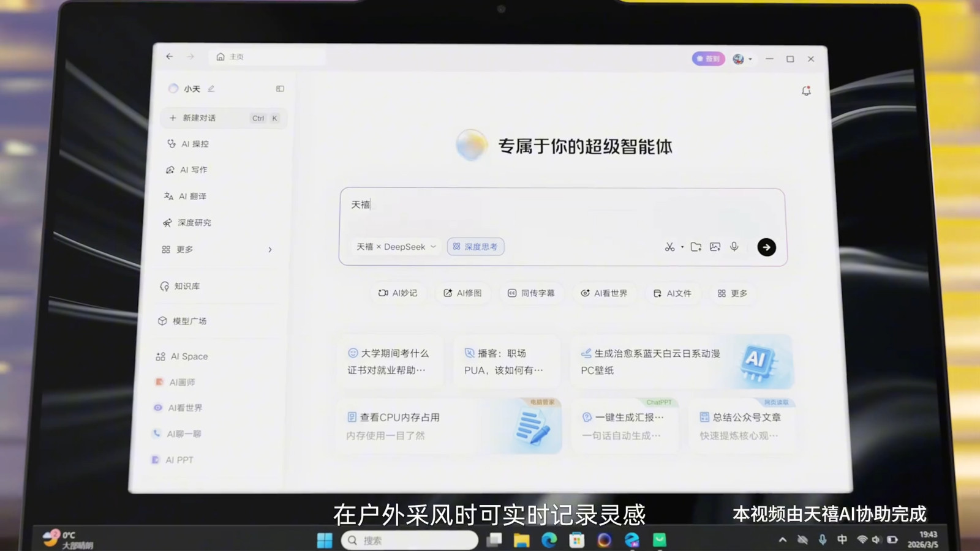The height and width of the screenshot is (551, 980).
Task: Open the 天禧 × DeepSeek model dropdown
Action: [396, 247]
